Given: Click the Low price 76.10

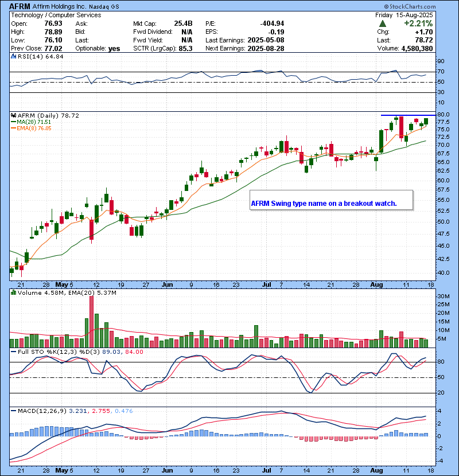Looking at the screenshot, I should point(53,40).
